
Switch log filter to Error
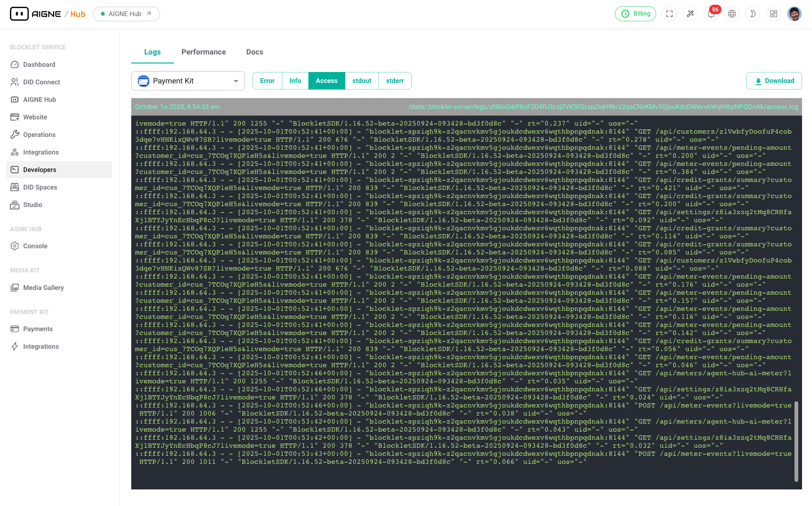click(267, 81)
